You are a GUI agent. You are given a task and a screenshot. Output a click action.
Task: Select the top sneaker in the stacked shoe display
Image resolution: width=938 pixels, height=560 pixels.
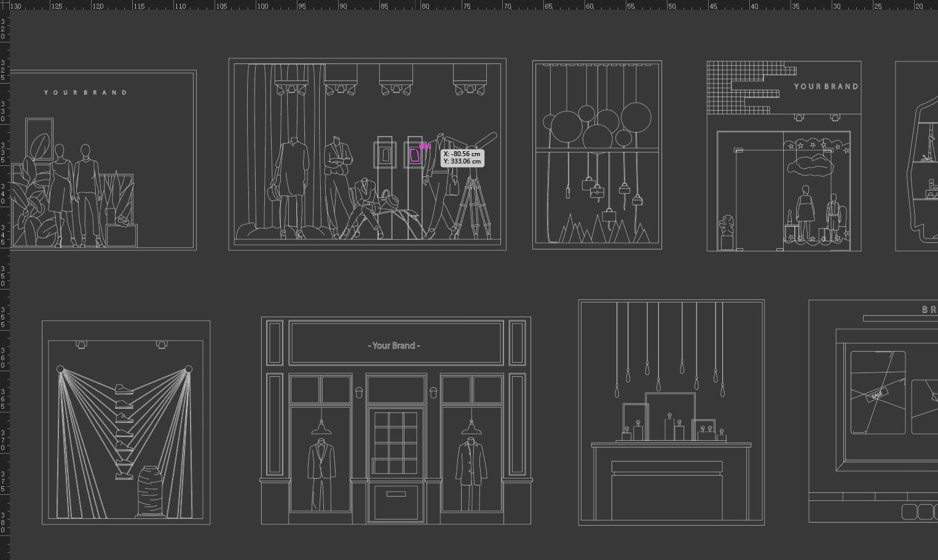point(124,389)
